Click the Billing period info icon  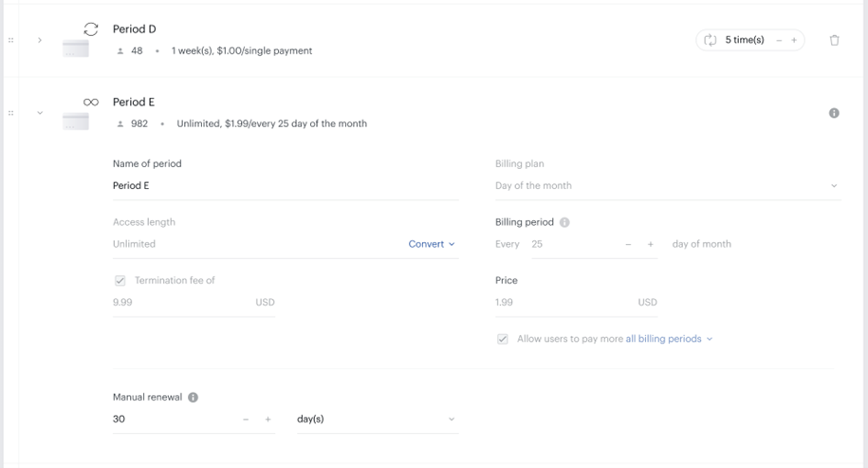tap(564, 222)
